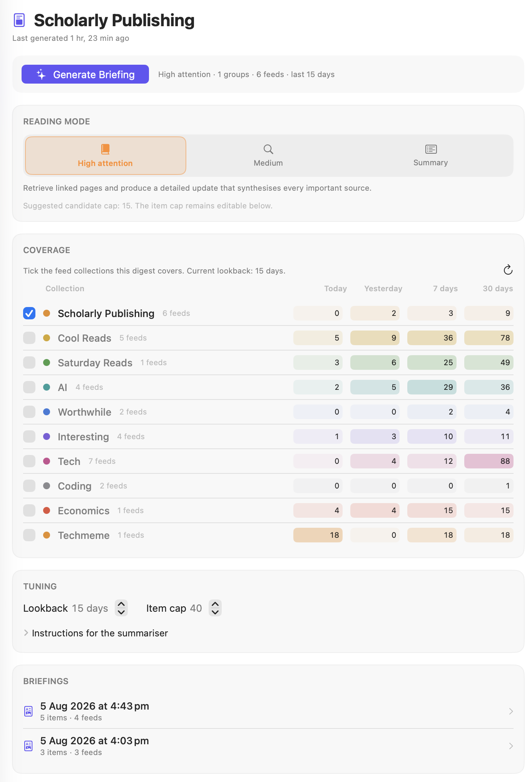Enable the Worthwhile collection checkbox

click(x=29, y=412)
